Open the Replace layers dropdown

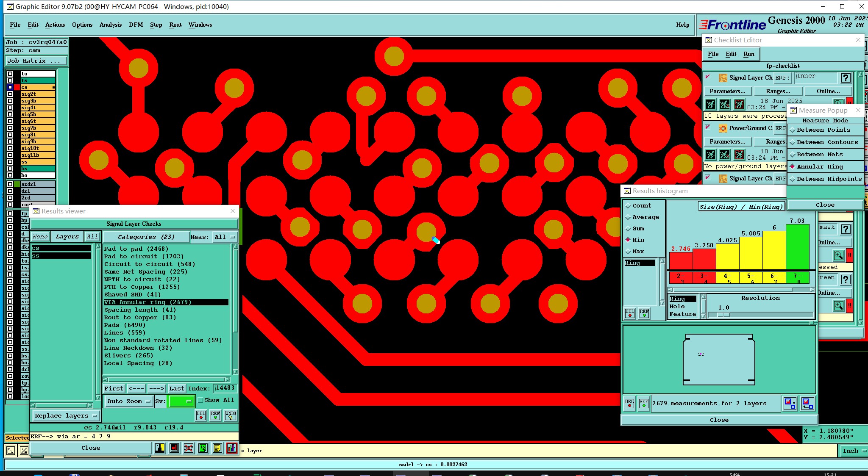(66, 416)
